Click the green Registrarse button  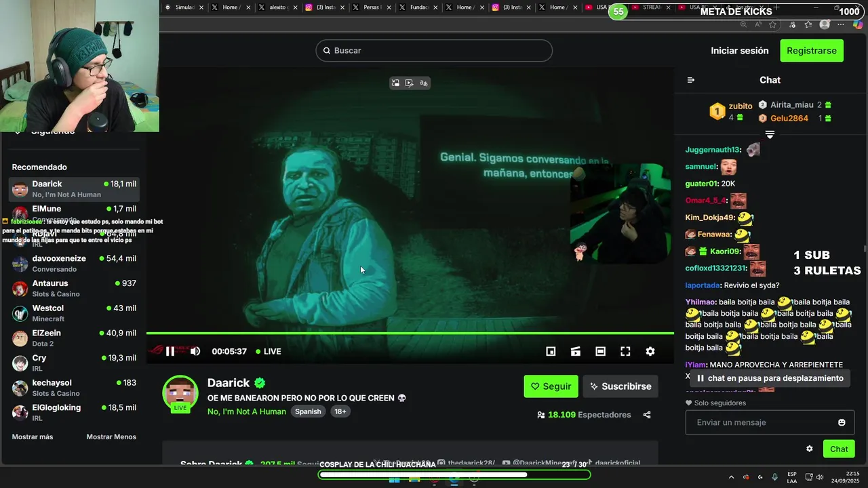coord(812,51)
